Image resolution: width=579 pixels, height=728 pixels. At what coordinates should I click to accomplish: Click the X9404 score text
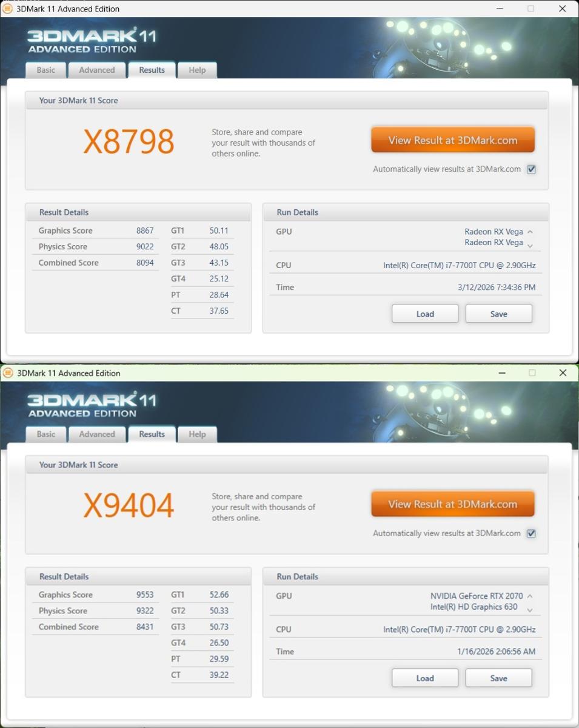129,505
